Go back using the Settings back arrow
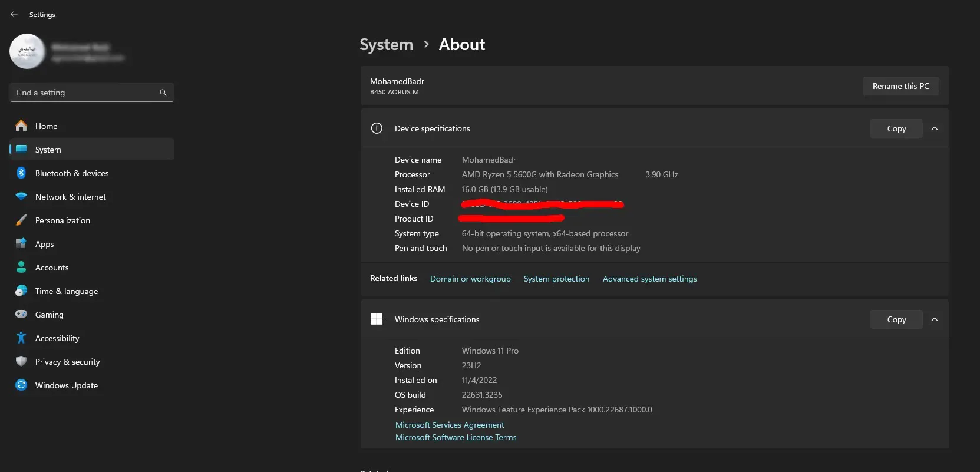980x472 pixels. 14,14
